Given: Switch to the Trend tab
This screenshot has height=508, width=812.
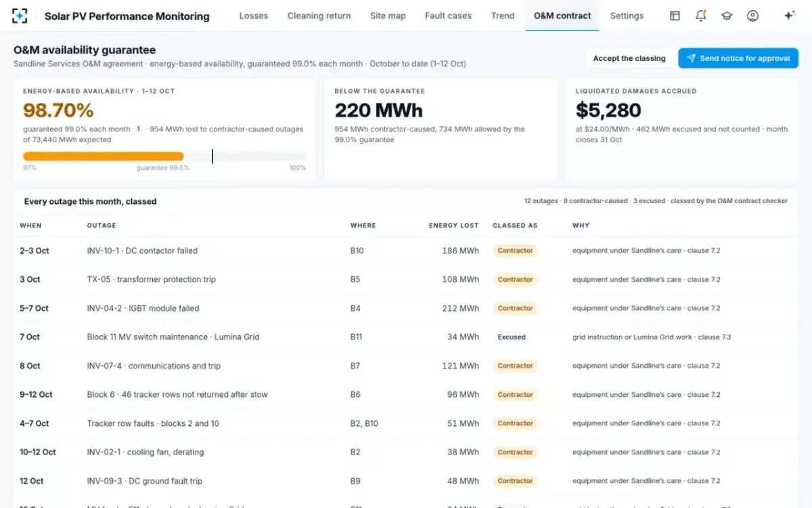Looking at the screenshot, I should coord(503,16).
